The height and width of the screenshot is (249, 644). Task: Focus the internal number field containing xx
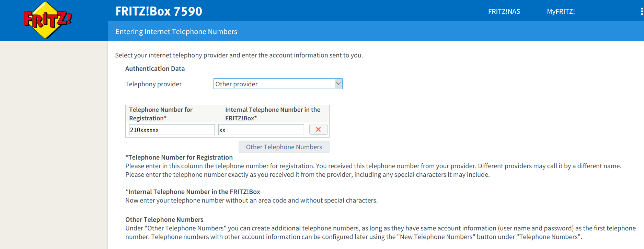coord(261,130)
